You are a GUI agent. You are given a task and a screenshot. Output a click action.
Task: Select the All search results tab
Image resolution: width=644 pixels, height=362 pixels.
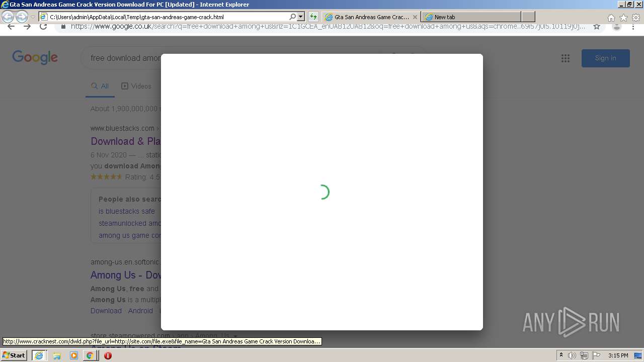[x=100, y=86]
